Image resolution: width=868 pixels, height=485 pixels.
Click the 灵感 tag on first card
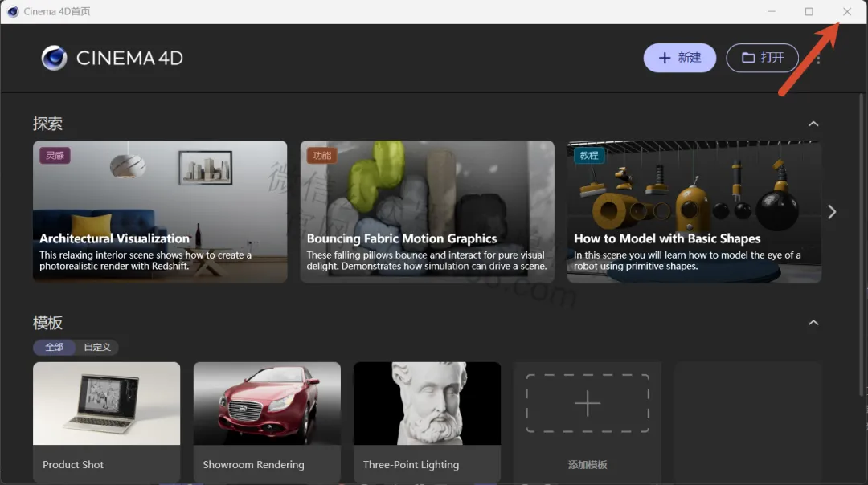(55, 156)
